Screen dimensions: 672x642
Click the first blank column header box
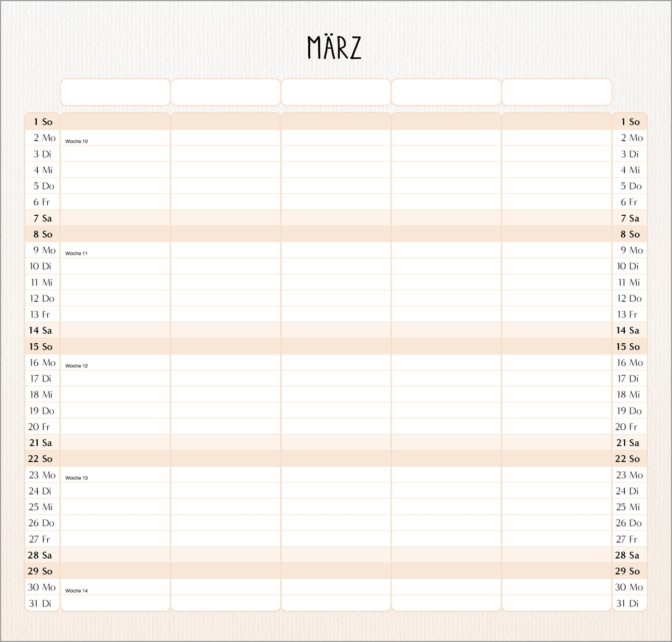(x=115, y=92)
